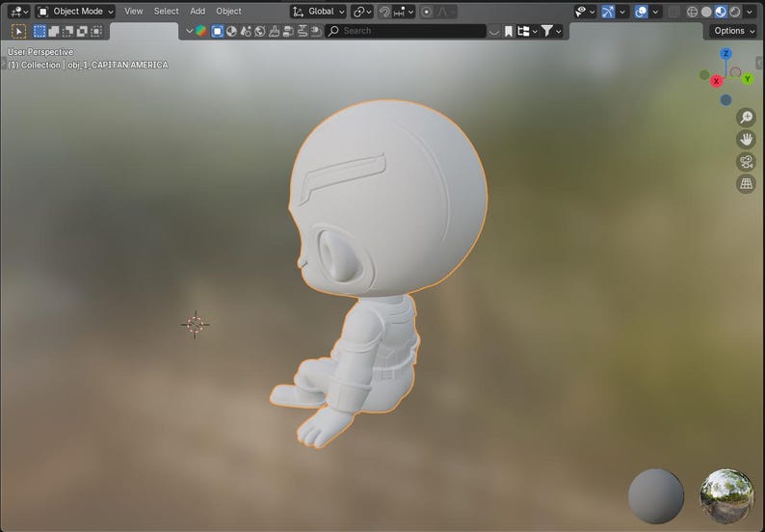The image size is (765, 532).
Task: Open the funnel filter icon
Action: tap(547, 31)
